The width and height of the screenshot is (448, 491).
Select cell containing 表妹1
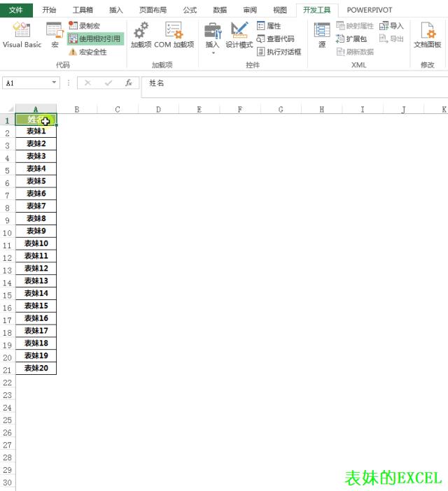36,131
